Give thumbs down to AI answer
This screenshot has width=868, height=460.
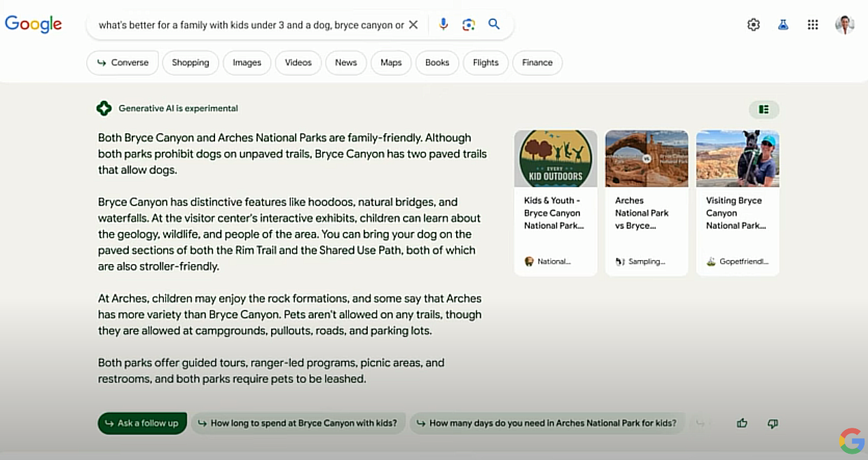click(773, 423)
